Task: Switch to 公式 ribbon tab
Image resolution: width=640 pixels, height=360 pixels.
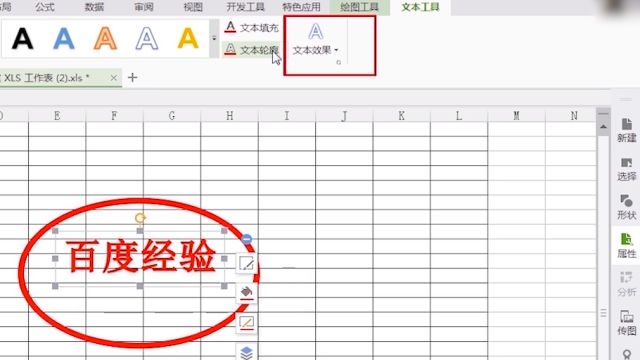Action: (x=45, y=7)
